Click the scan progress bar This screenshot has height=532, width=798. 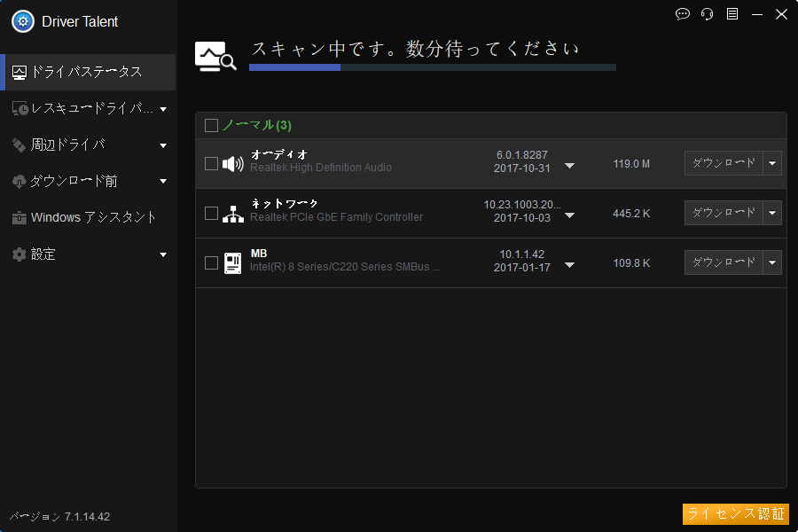(433, 67)
